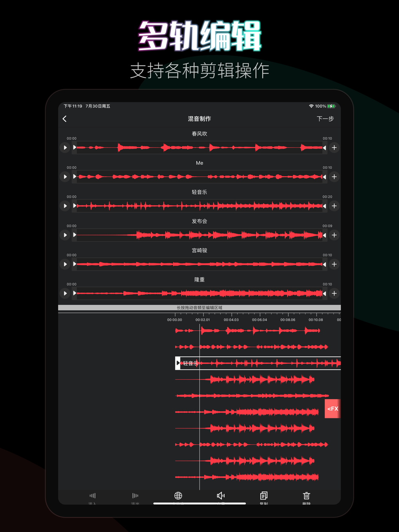Copy the selected clip with 复制 icon
399x532 pixels.
tap(264, 497)
